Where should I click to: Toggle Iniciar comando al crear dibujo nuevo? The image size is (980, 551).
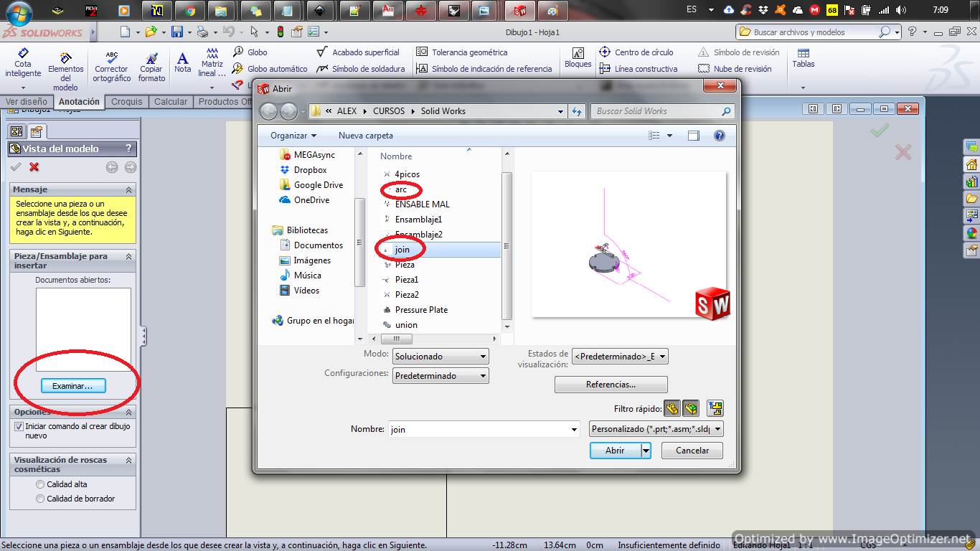point(19,426)
